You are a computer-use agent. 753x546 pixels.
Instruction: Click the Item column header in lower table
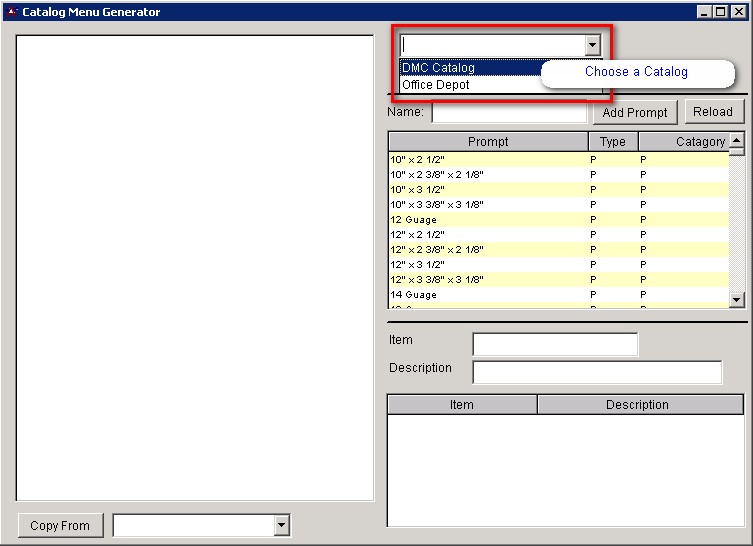point(462,405)
